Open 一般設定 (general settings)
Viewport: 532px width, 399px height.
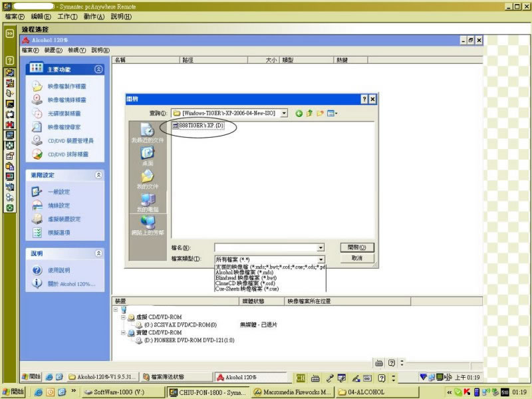pos(59,192)
